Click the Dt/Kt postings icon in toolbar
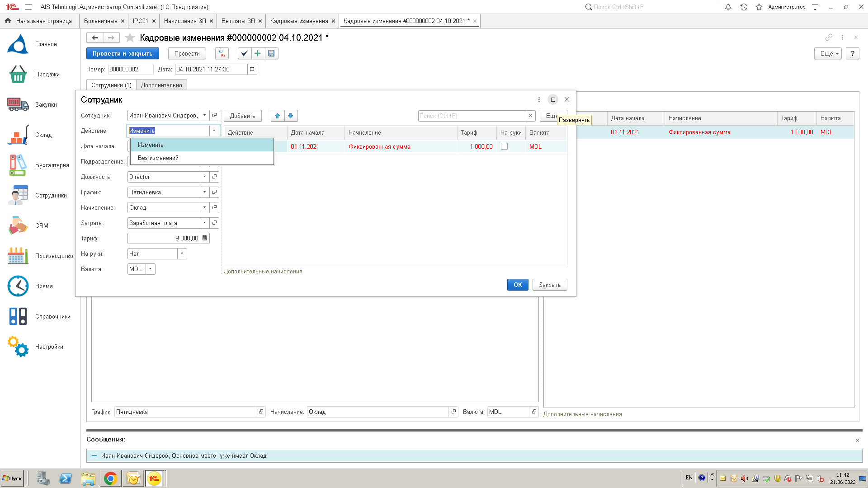The height and width of the screenshot is (488, 868). point(222,53)
